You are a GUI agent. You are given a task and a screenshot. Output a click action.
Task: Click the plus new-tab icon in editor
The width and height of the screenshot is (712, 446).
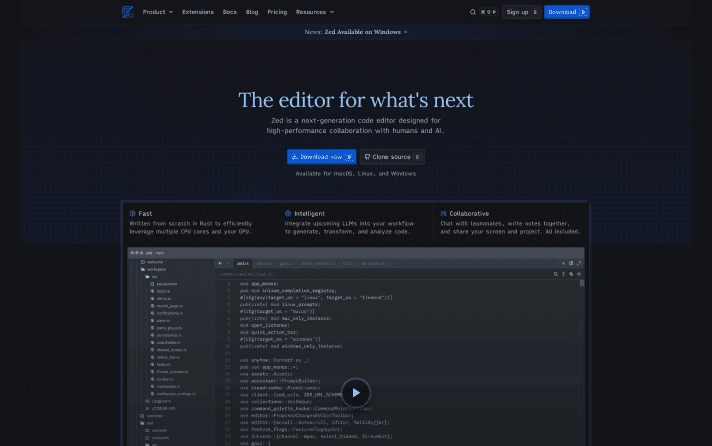(x=564, y=263)
